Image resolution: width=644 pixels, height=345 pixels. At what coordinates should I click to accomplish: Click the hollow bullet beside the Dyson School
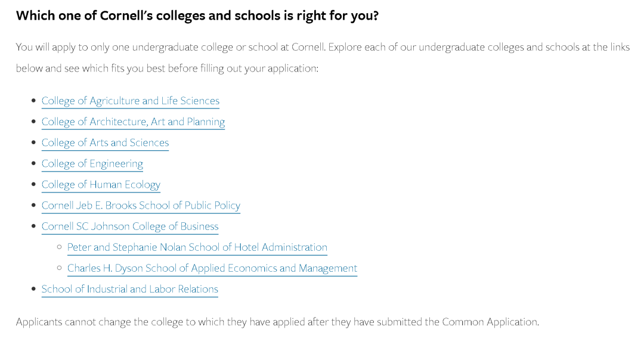[59, 268]
